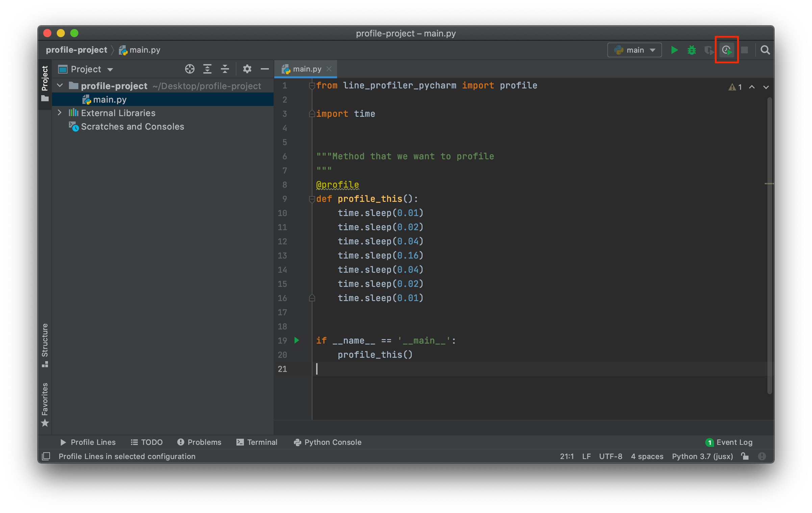Click the editor vertical scrollbar

(x=770, y=246)
